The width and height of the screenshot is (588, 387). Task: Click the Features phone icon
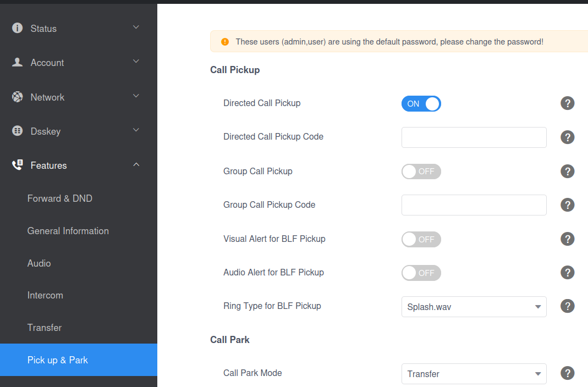click(x=17, y=165)
